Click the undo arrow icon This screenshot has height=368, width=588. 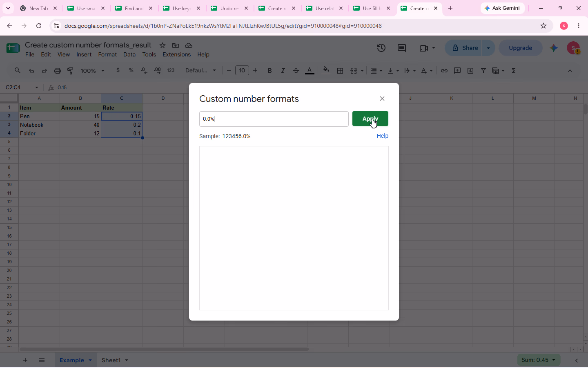tap(31, 71)
